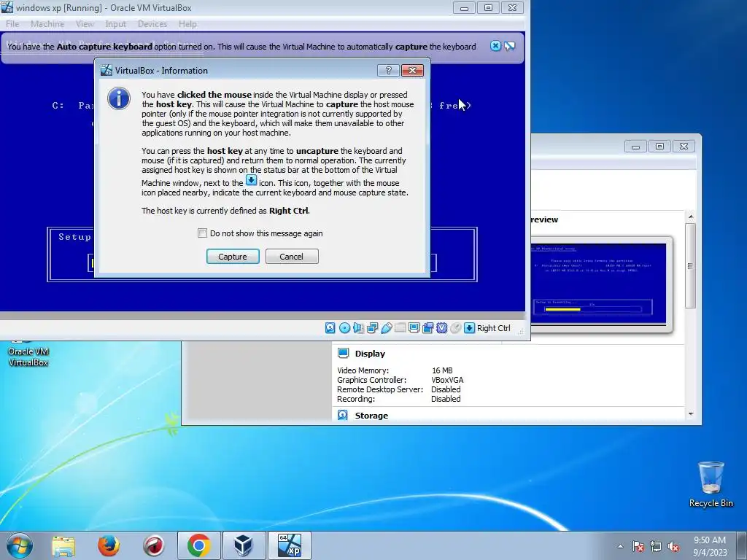Click the keyboard capture arrow icon in status bar

tap(469, 327)
